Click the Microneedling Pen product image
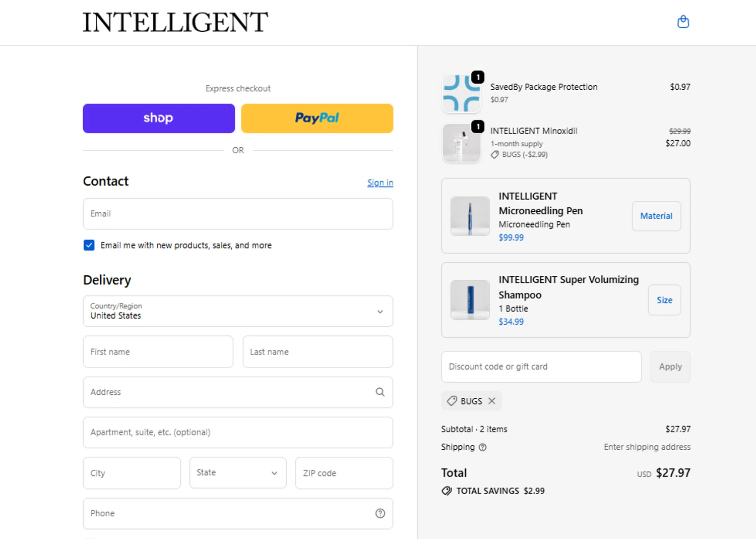 coord(470,216)
